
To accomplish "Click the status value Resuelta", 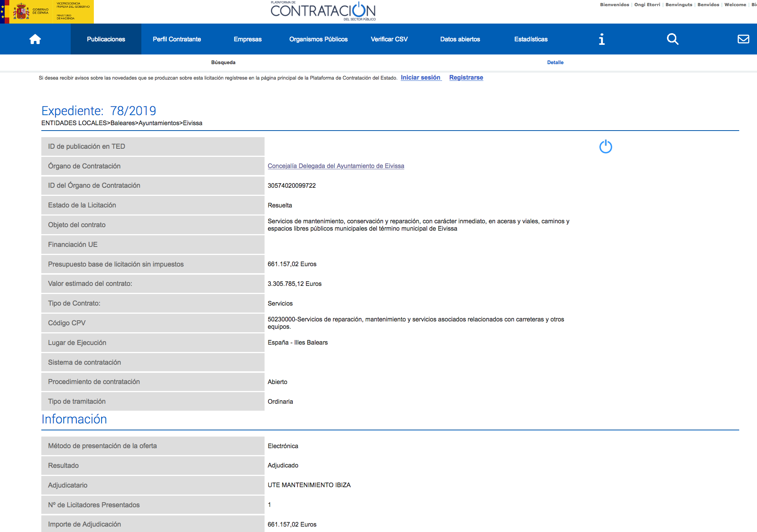I will 280,205.
